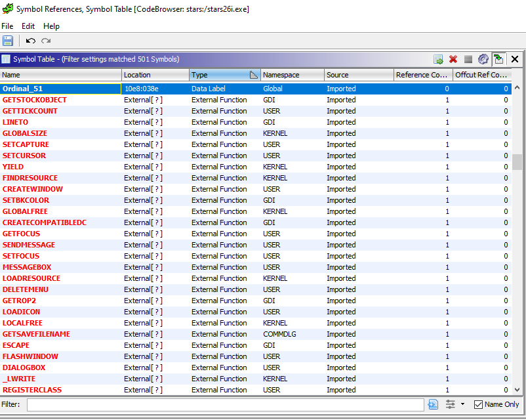The width and height of the screenshot is (526, 420).
Task: Click the column filter sliders icon
Action: [450, 404]
